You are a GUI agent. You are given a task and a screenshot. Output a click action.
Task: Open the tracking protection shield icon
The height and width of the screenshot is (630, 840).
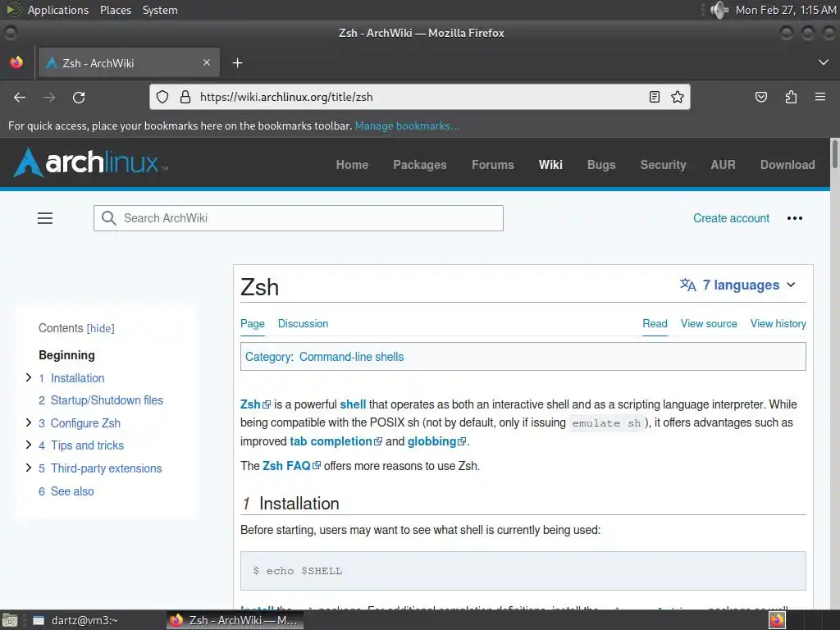(162, 97)
